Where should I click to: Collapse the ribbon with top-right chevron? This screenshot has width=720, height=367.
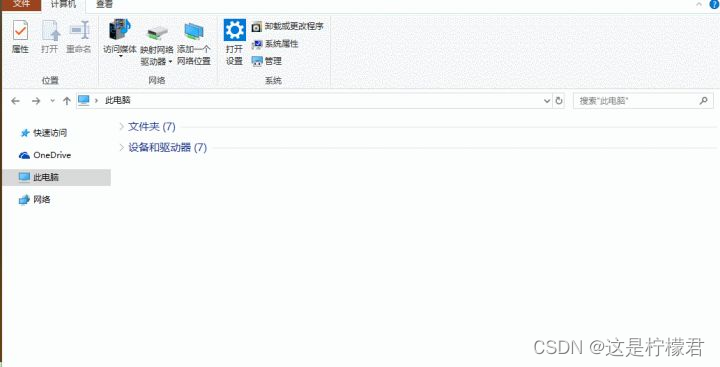[700, 5]
